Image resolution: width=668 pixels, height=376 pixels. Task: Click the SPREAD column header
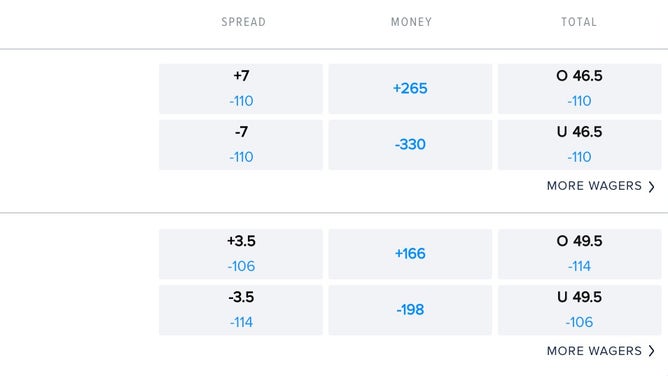point(243,22)
